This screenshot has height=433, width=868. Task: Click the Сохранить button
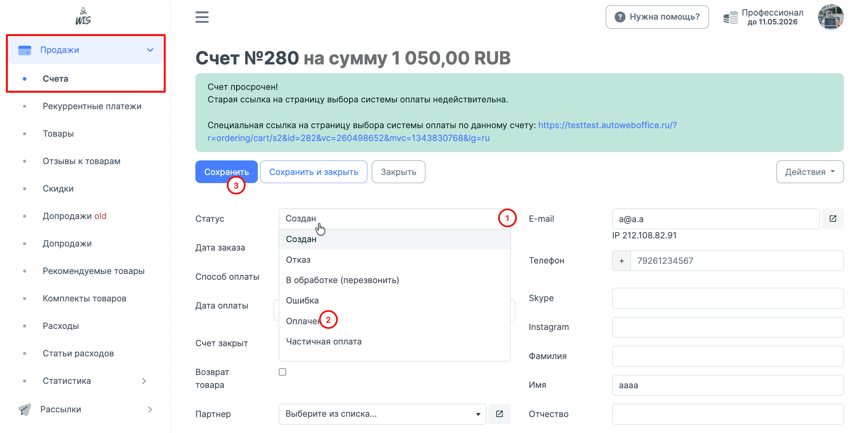(226, 172)
